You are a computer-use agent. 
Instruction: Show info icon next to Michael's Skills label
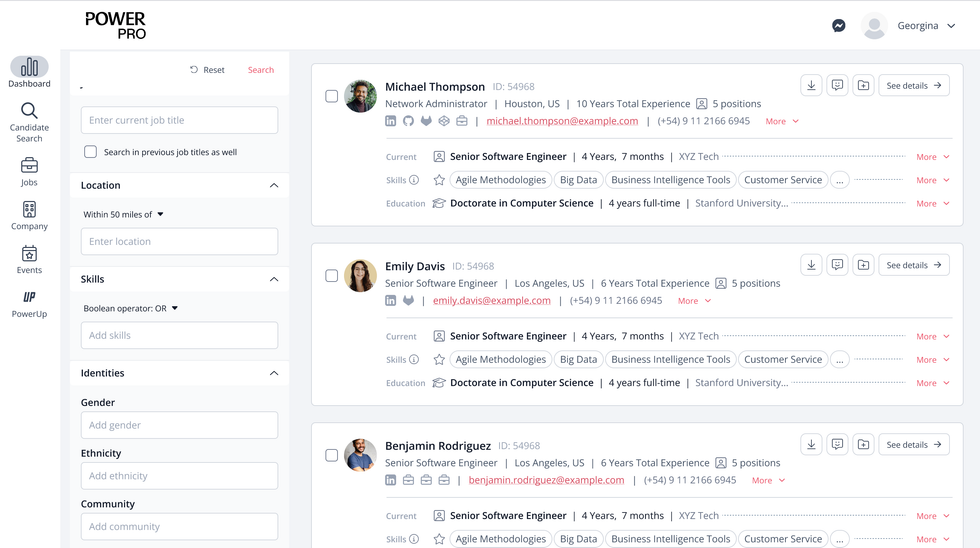click(x=414, y=180)
